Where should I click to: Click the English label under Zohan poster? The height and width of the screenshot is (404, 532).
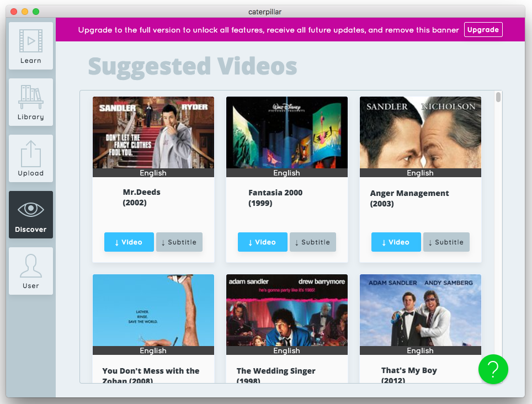point(153,350)
